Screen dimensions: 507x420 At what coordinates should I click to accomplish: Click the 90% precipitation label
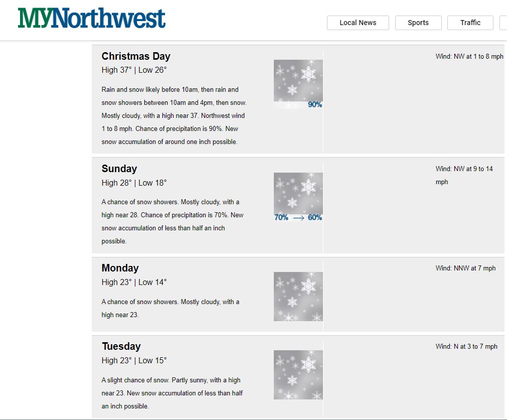[x=314, y=104]
